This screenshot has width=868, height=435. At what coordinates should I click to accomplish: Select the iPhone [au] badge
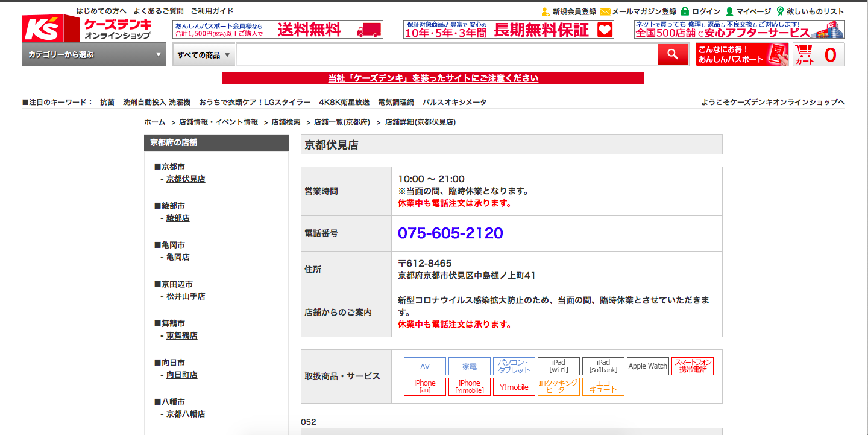coord(425,387)
